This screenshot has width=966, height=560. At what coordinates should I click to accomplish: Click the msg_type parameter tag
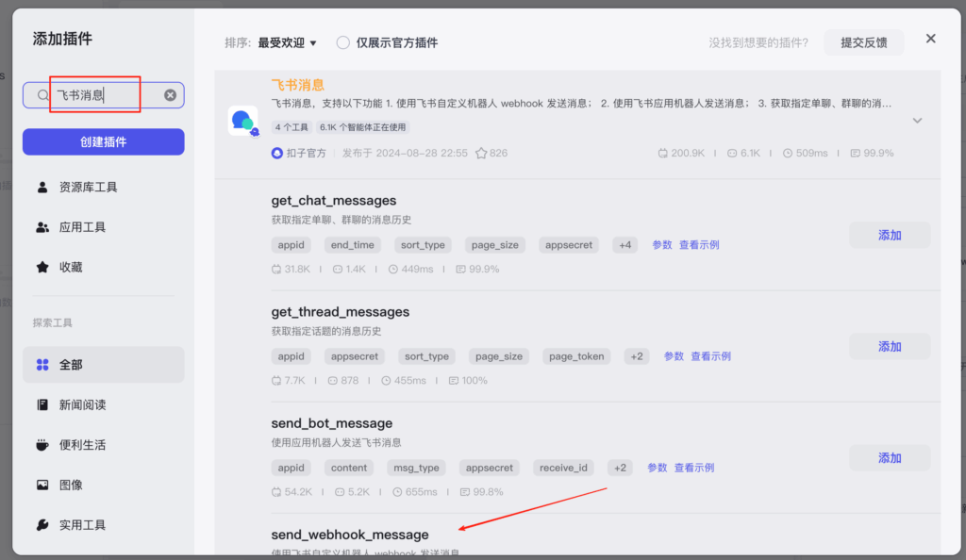416,468
